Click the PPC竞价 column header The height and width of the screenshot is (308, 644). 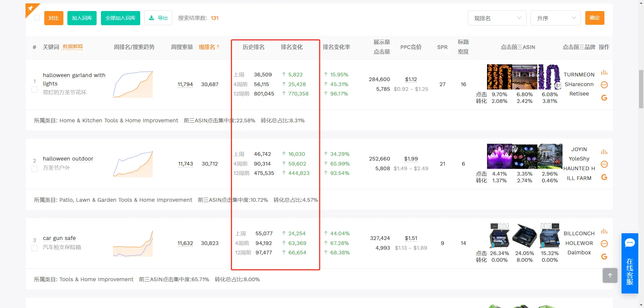point(411,47)
